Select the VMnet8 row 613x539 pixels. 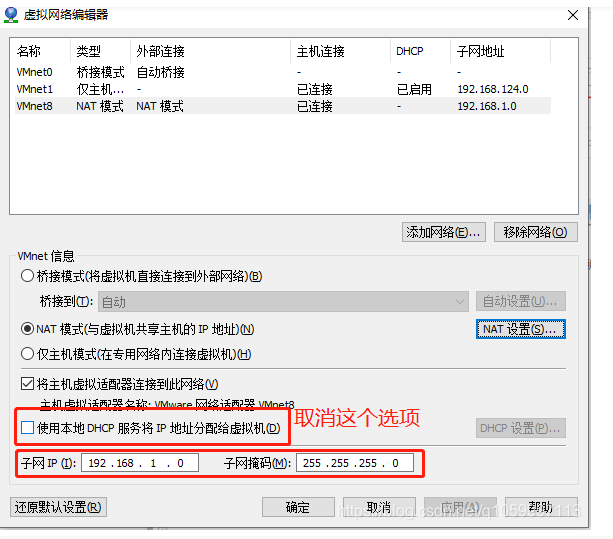(x=283, y=106)
